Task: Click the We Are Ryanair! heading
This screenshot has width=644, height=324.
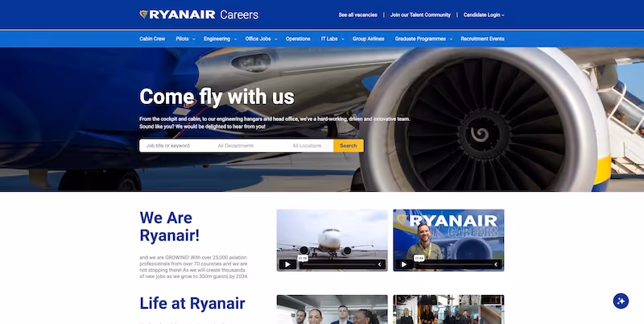Action: [170, 226]
